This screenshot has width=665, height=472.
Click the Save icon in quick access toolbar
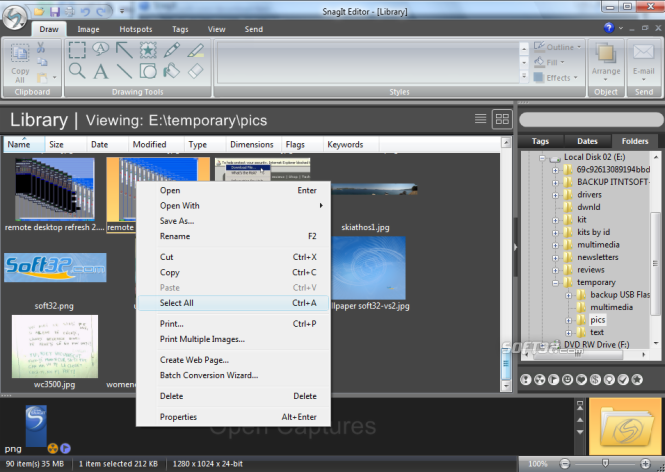point(55,11)
